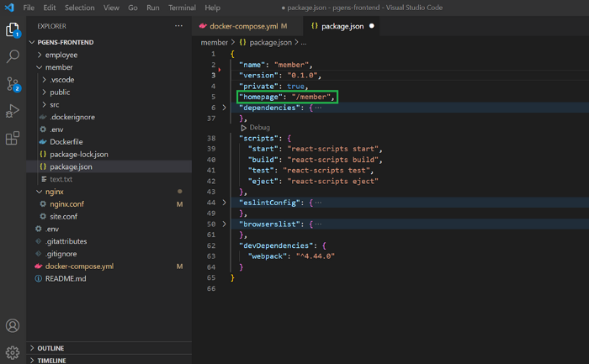Open .dockerignore in member folder

72,117
